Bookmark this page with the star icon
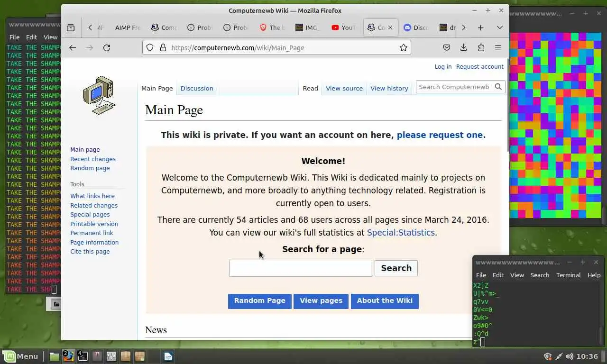This screenshot has width=607, height=364. click(x=404, y=47)
